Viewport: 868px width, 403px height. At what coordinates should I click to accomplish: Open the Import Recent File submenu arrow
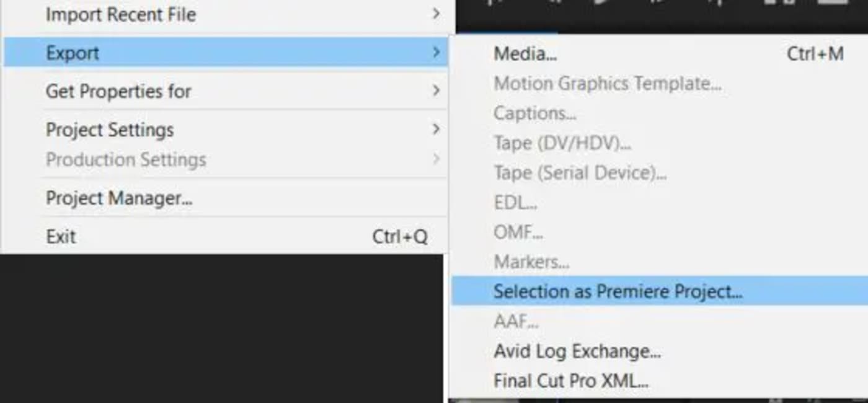[x=437, y=14]
